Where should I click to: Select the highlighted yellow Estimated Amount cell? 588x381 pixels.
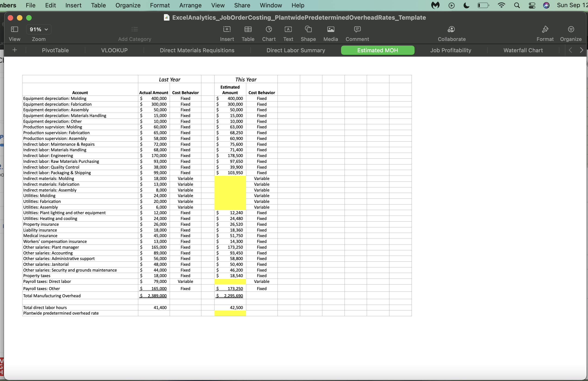click(230, 193)
